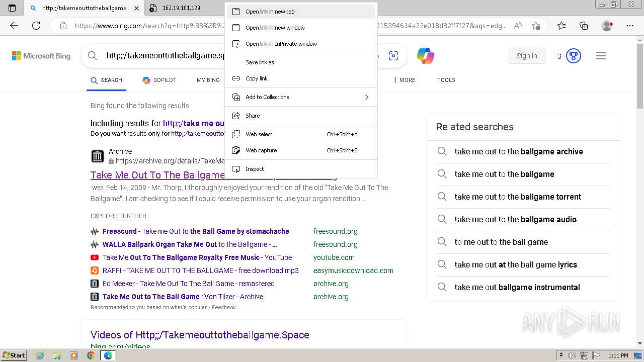The height and width of the screenshot is (362, 644).
Task: Open Von Tilzer Archive link
Action: [x=183, y=297]
